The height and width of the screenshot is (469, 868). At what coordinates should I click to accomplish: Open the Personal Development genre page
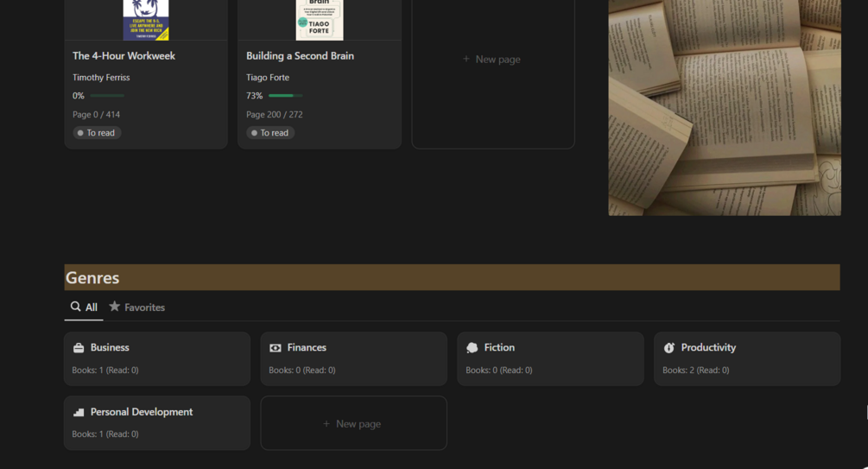157,423
